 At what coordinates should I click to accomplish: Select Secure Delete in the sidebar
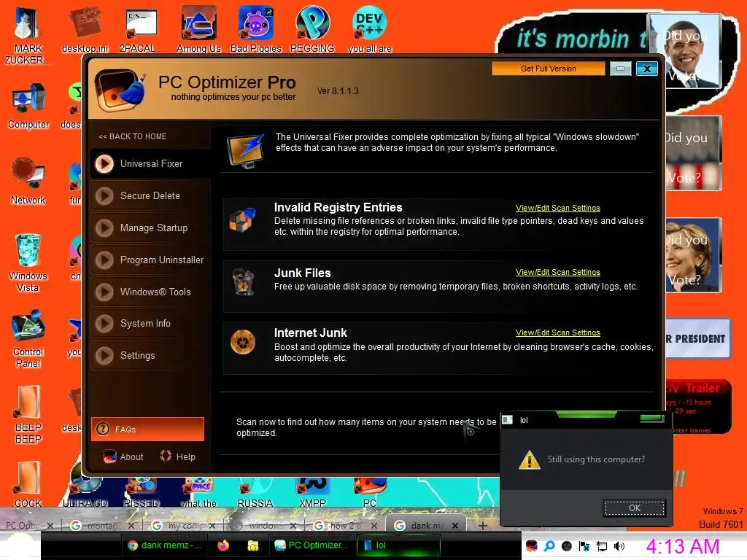coord(150,195)
